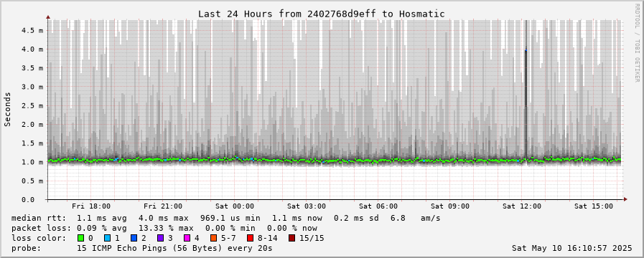This screenshot has width=644, height=258.
Task: Click the Sat 06:00 time axis label
Action: (x=378, y=206)
